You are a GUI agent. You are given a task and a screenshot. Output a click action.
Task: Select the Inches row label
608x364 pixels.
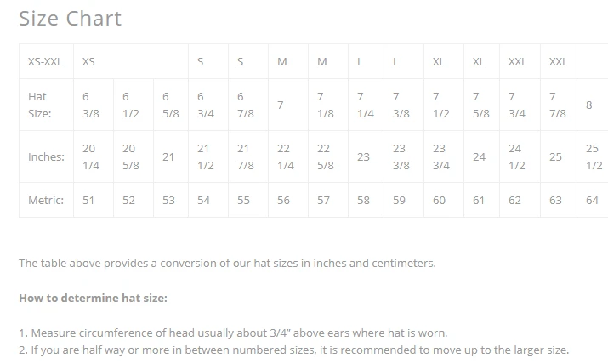click(46, 156)
